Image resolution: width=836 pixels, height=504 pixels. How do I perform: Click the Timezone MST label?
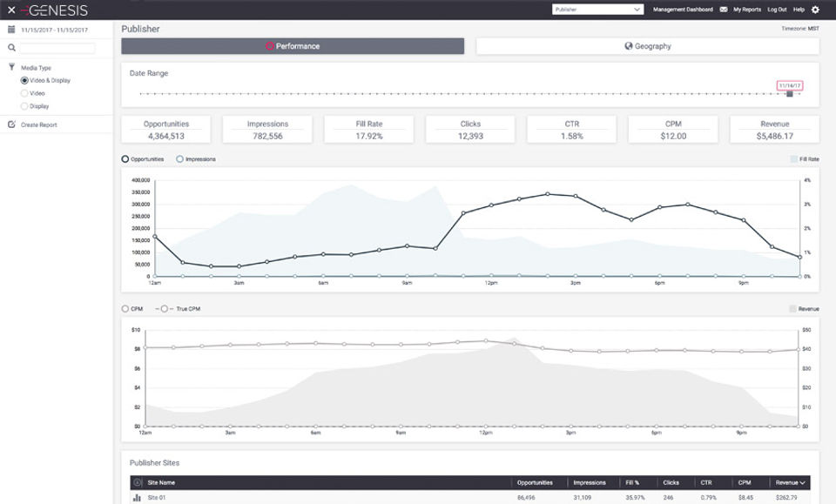[x=800, y=28]
